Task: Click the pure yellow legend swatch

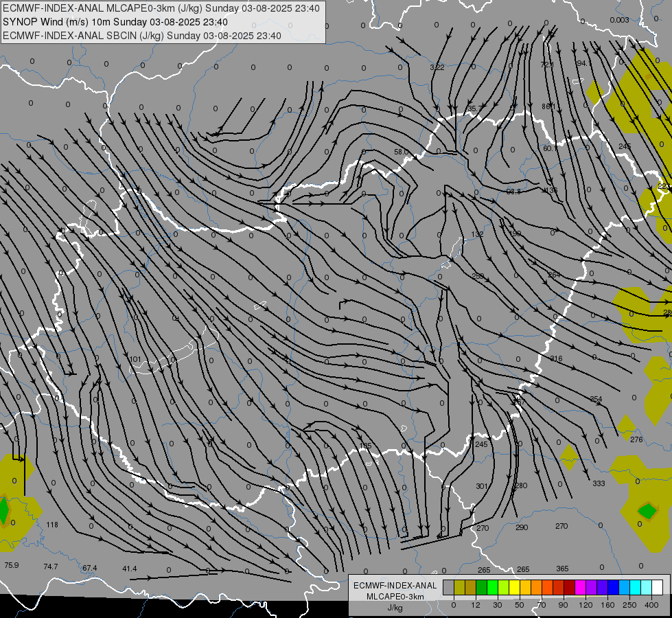Action: click(x=514, y=588)
